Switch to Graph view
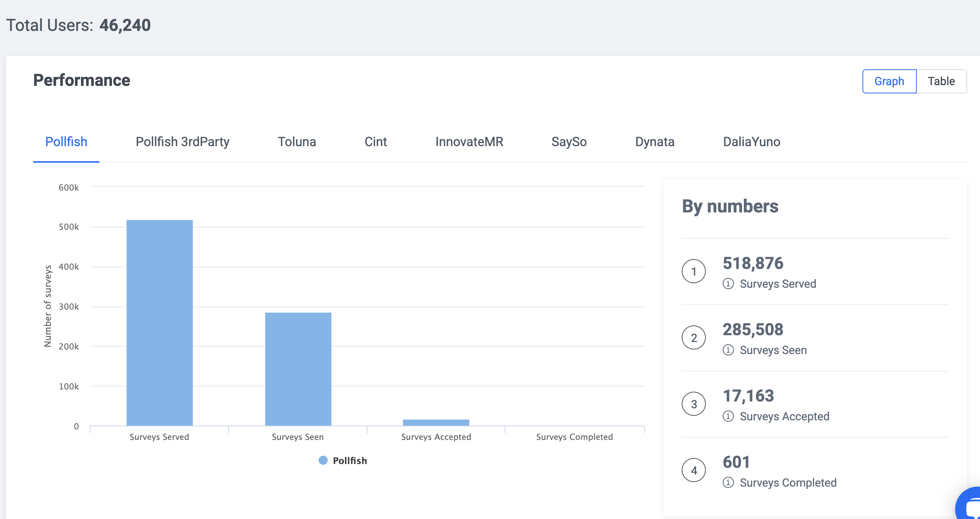This screenshot has height=519, width=980. (889, 81)
